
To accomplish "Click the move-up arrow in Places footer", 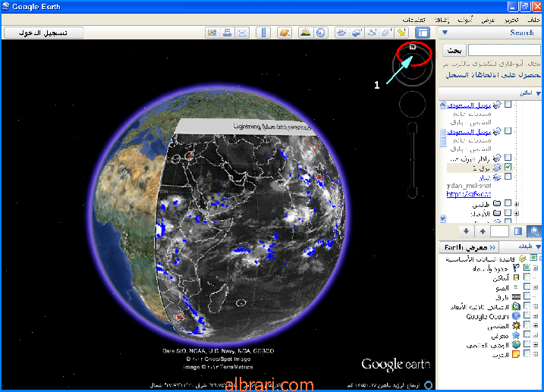I will (x=483, y=231).
